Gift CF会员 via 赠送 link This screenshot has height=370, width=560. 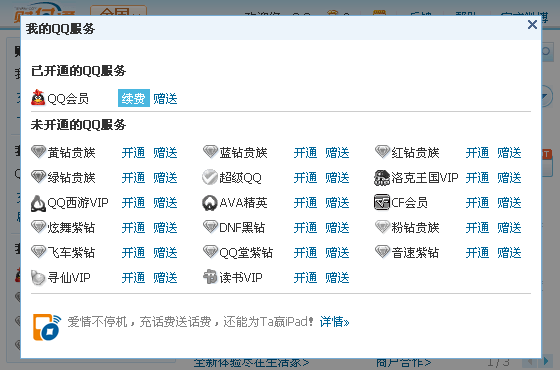tap(509, 203)
